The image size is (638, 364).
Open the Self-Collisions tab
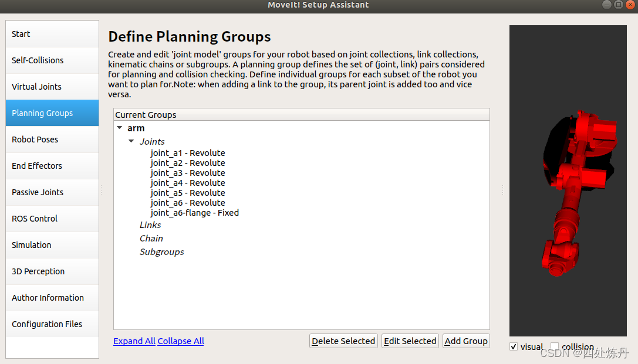point(52,60)
